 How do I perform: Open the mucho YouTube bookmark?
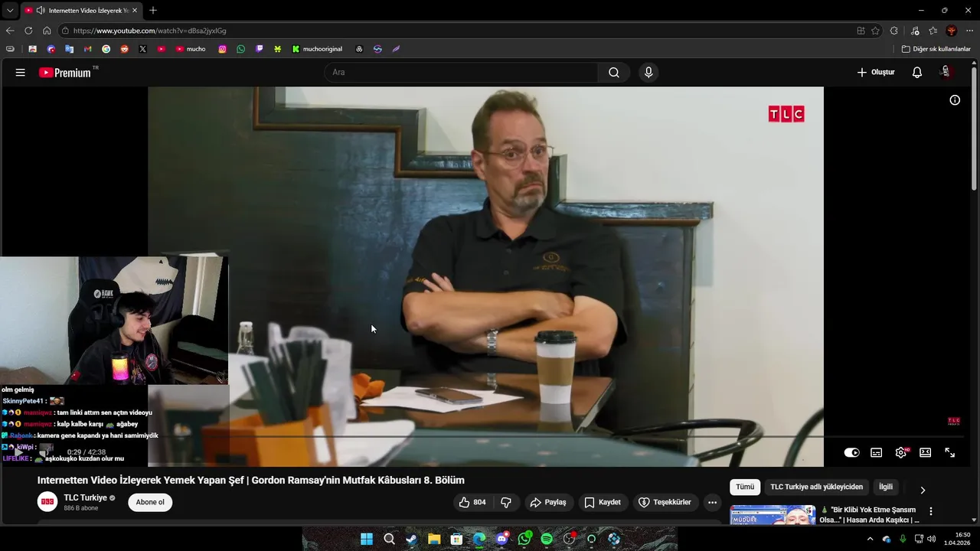pyautogui.click(x=190, y=49)
